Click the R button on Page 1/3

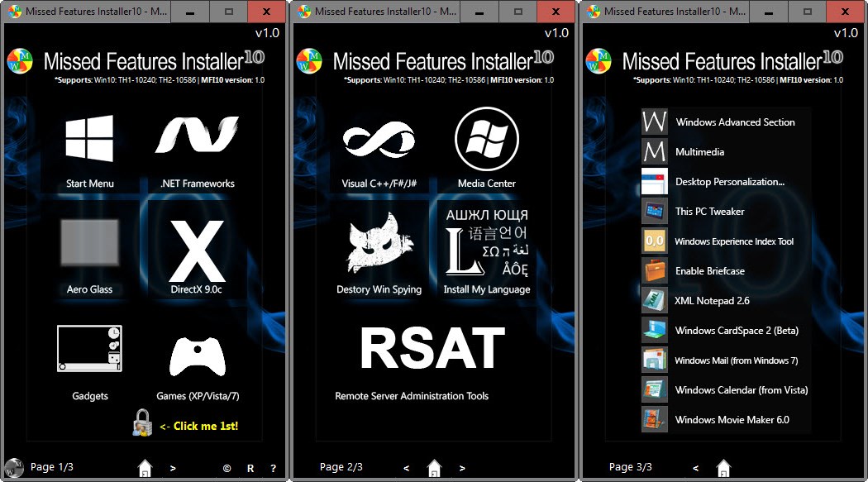point(250,468)
